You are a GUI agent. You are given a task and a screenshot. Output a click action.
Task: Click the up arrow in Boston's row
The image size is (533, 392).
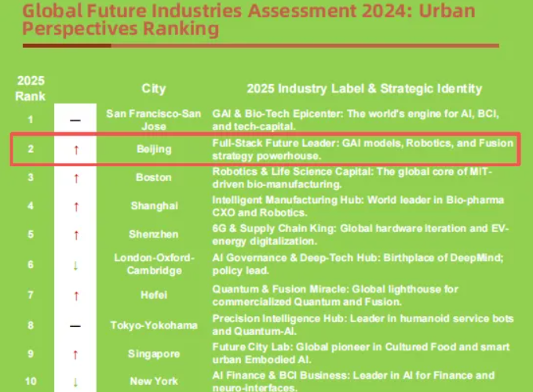pos(75,178)
